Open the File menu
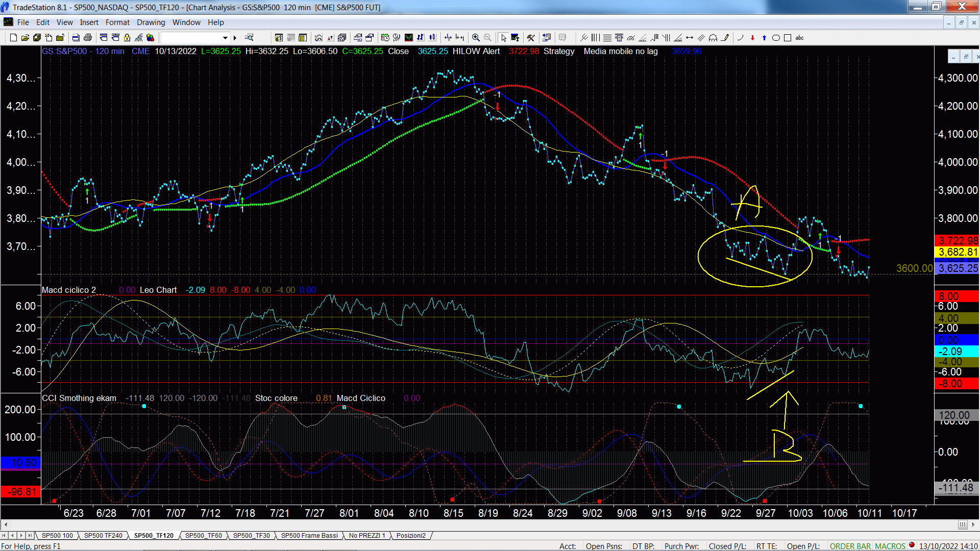This screenshot has width=980, height=551. [23, 22]
